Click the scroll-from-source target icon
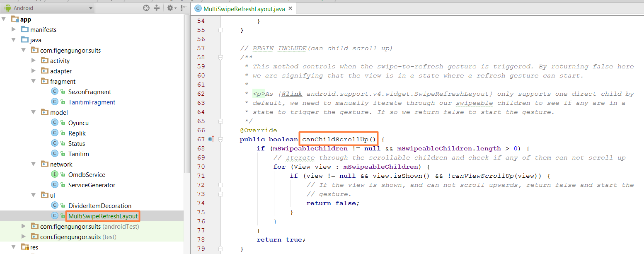The height and width of the screenshot is (254, 644). 146,8
